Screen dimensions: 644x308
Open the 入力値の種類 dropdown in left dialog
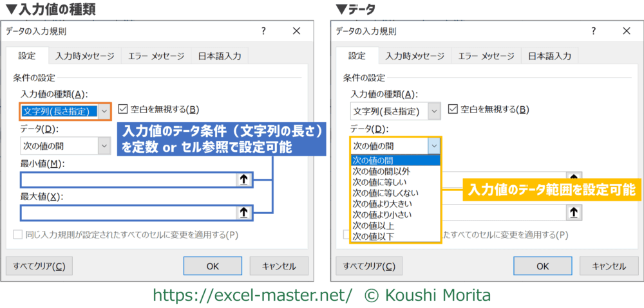pos(105,111)
